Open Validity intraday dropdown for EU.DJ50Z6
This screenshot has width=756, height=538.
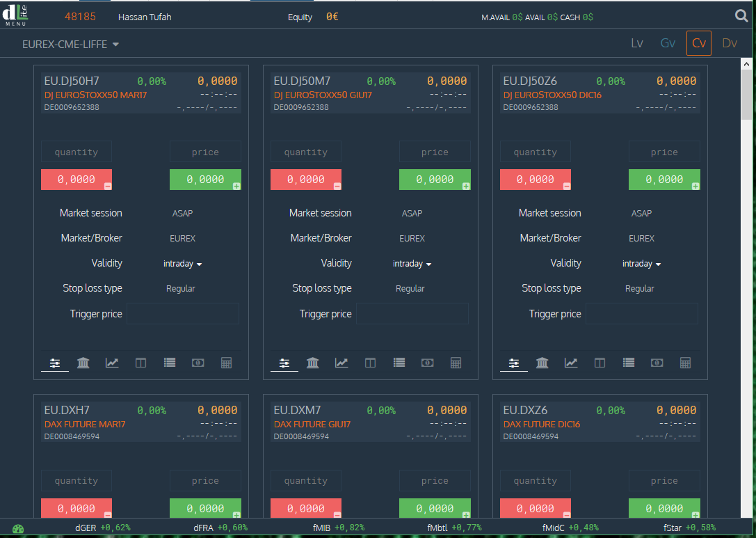(641, 264)
